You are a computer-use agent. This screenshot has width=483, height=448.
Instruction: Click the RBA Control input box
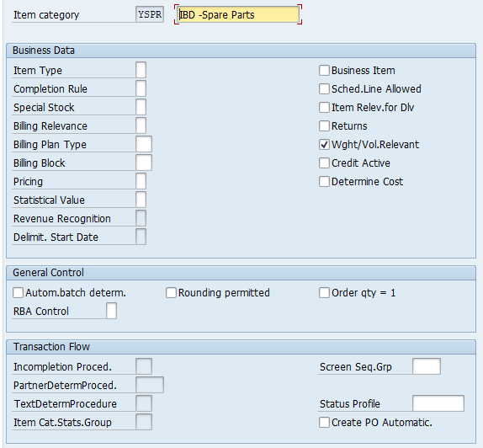(x=111, y=311)
